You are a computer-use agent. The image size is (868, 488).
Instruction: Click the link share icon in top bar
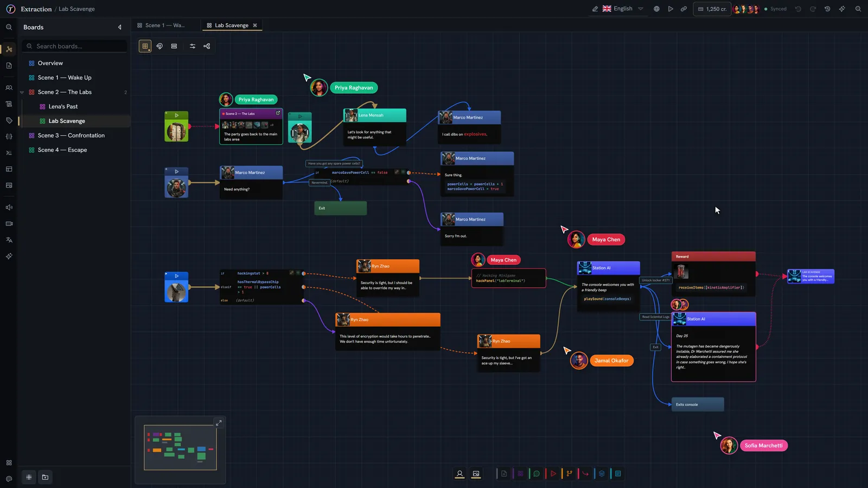684,9
